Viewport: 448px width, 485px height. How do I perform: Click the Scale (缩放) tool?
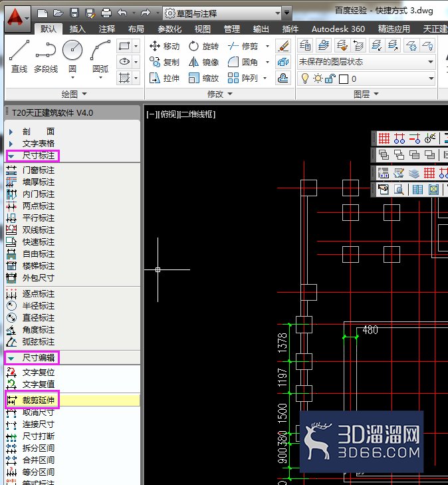click(203, 78)
